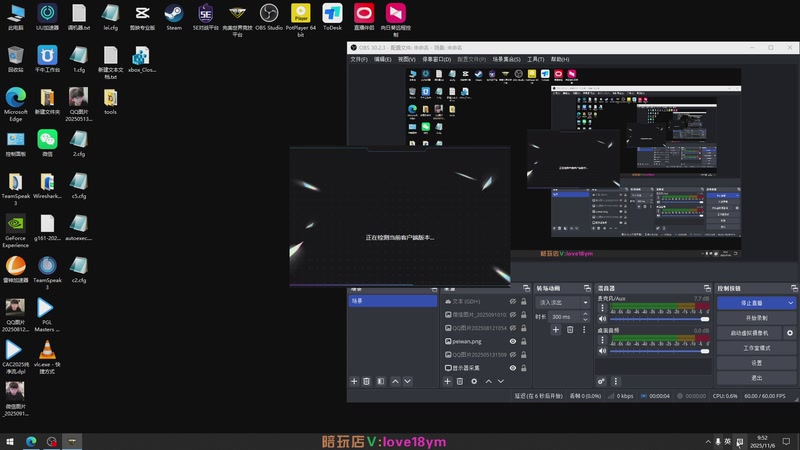Click the 启动虚拟摄像机 button
The image size is (800, 450).
(749, 333)
